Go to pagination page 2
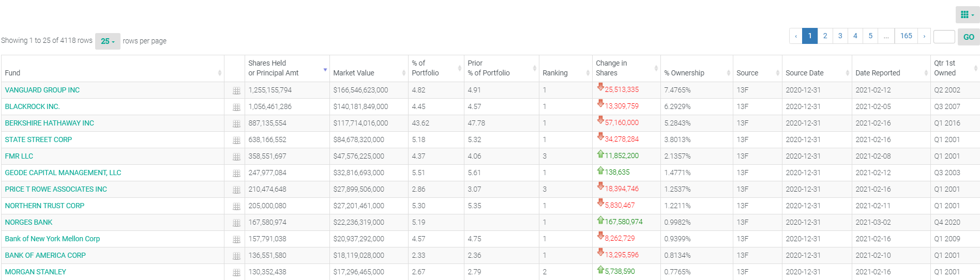The width and height of the screenshot is (980, 280). coord(825,36)
